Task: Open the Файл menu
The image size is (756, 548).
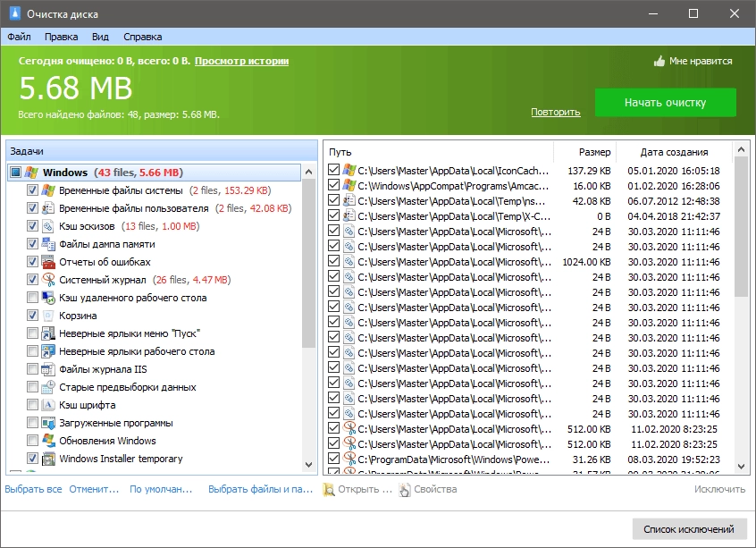Action: pos(19,37)
